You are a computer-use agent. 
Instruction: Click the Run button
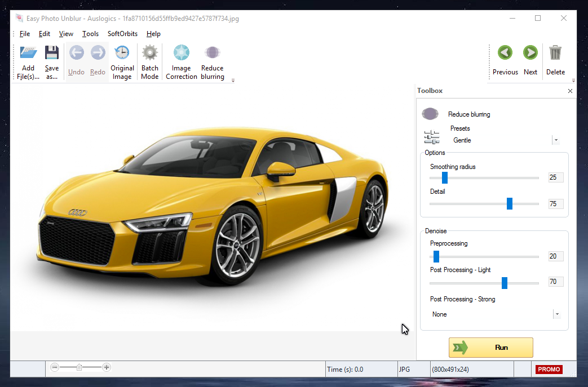pos(491,348)
